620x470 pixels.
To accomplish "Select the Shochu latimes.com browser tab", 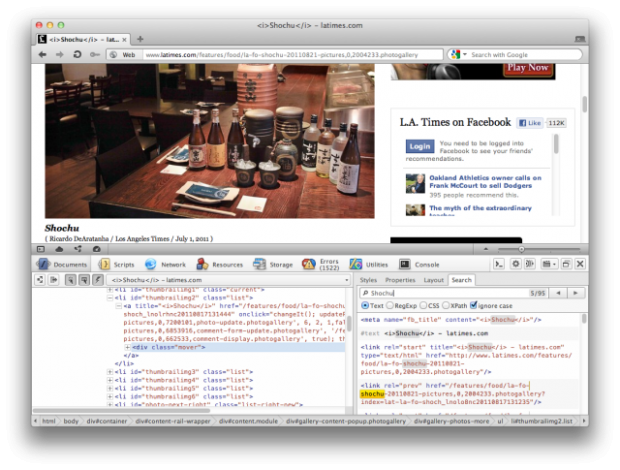I will coord(82,39).
